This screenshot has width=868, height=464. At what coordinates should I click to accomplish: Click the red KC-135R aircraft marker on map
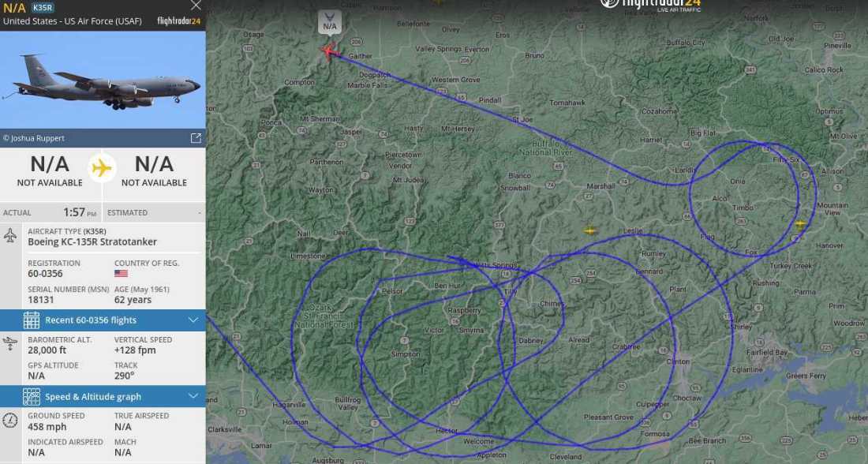[329, 51]
